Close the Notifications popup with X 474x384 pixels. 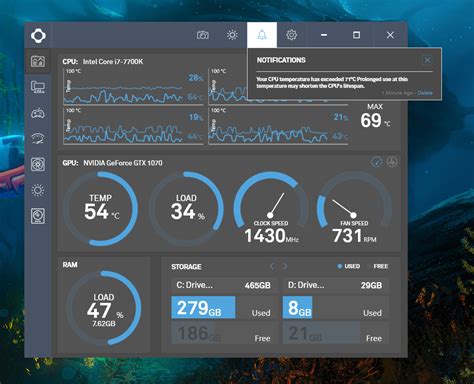(x=427, y=60)
